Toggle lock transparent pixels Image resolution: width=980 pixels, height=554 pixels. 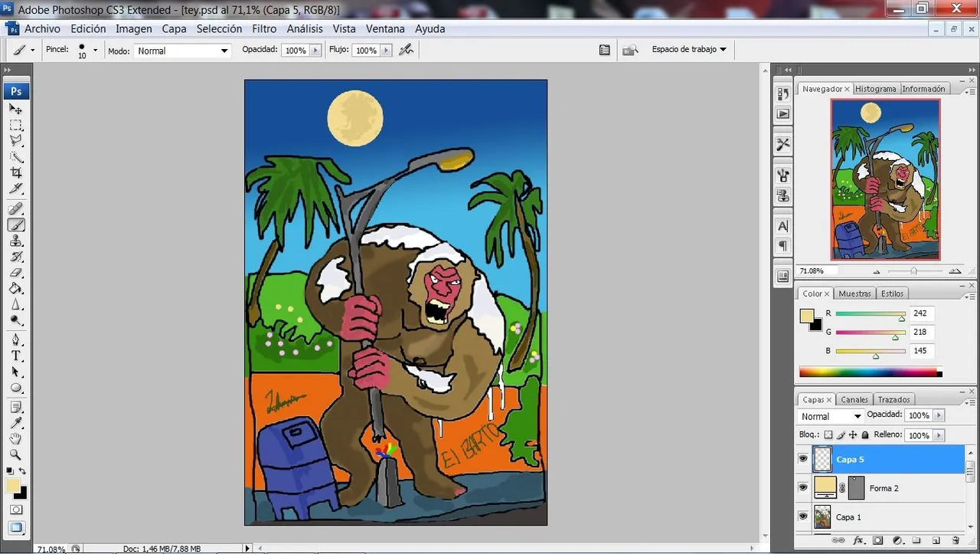pyautogui.click(x=828, y=435)
